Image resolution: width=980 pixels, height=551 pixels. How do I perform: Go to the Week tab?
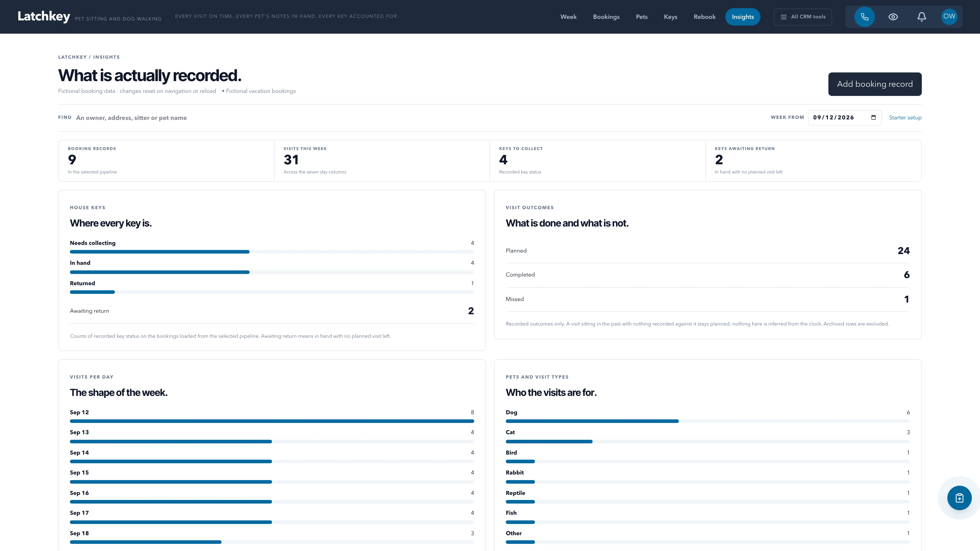pyautogui.click(x=568, y=17)
